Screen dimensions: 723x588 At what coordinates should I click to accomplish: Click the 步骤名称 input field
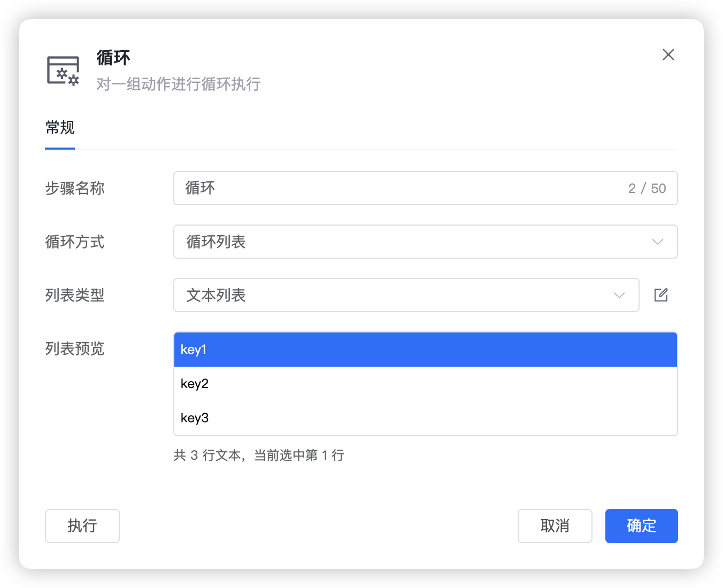(426, 188)
